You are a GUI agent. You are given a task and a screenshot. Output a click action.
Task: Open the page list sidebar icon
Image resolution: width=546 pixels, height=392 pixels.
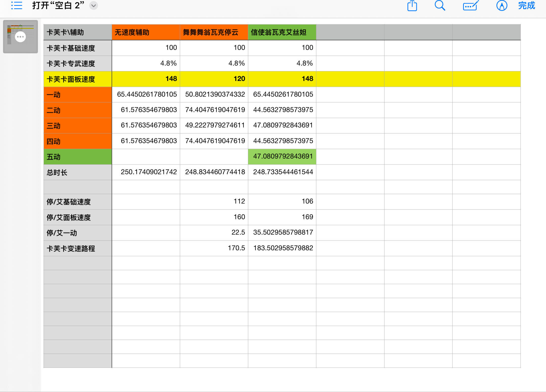point(17,5)
